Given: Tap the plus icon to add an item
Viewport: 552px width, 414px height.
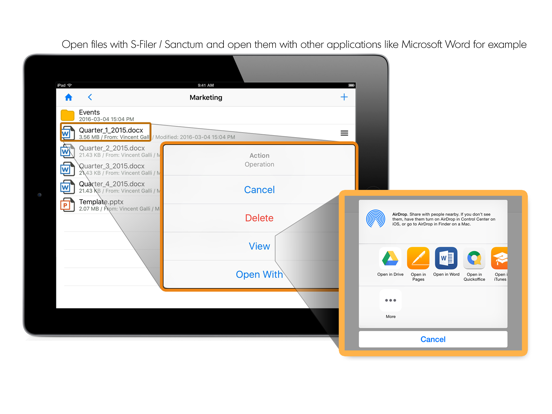Looking at the screenshot, I should (x=344, y=97).
